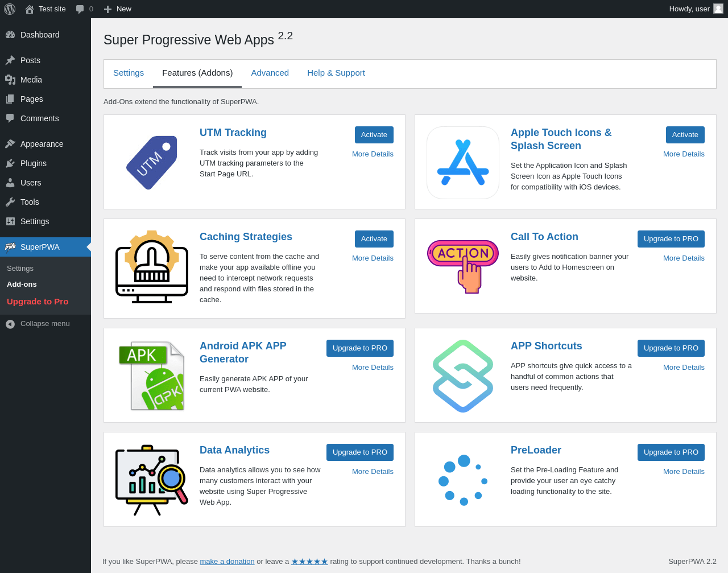This screenshot has height=573, width=728.
Task: Open the Howdy, user account menu
Action: [x=695, y=9]
